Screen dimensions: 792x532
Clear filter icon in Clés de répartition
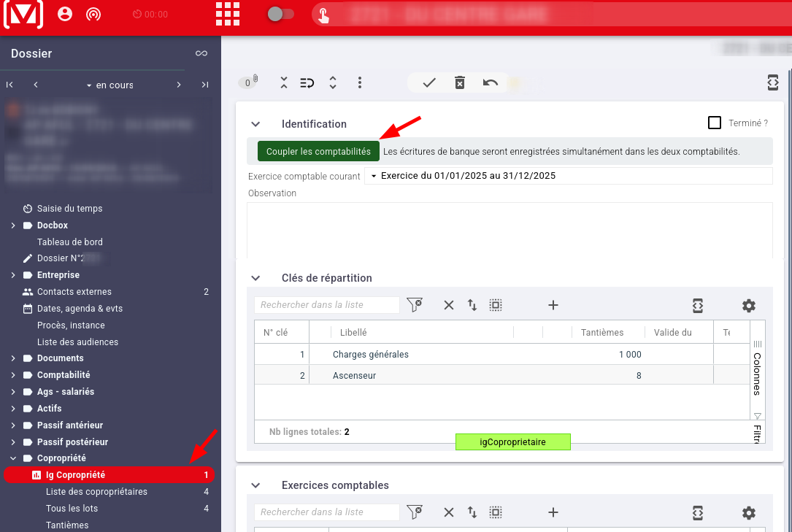pos(415,305)
